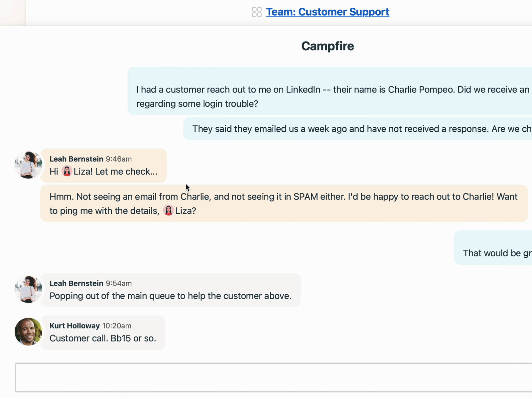
Task: Click the 9:54am timestamp on Leah's message
Action: [119, 283]
